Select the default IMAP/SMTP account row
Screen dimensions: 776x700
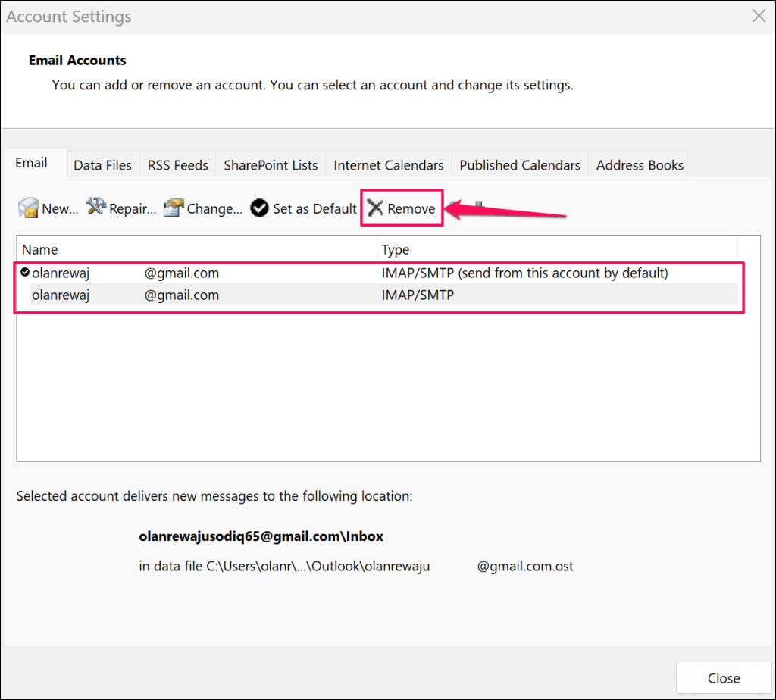click(x=303, y=273)
